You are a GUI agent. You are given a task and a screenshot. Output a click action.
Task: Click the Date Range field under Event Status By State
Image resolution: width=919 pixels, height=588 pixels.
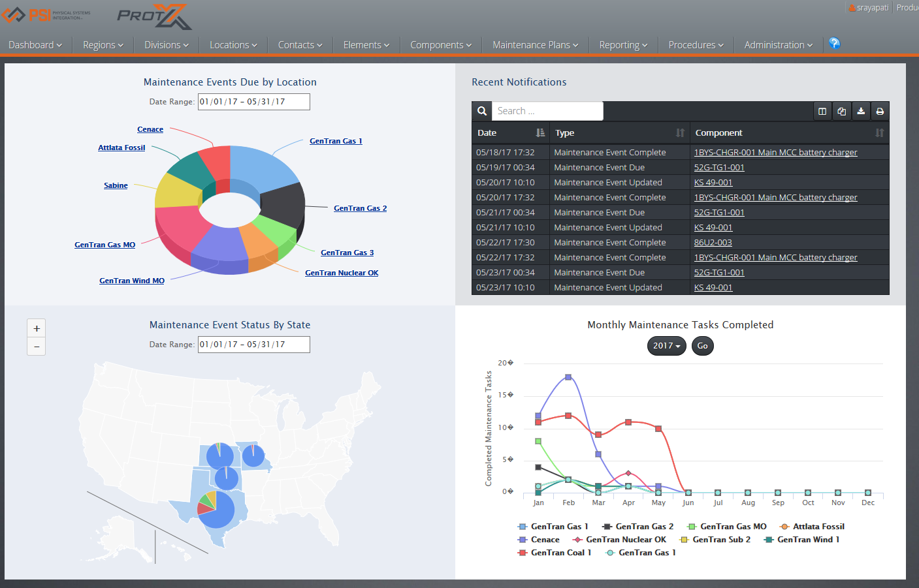tap(254, 345)
